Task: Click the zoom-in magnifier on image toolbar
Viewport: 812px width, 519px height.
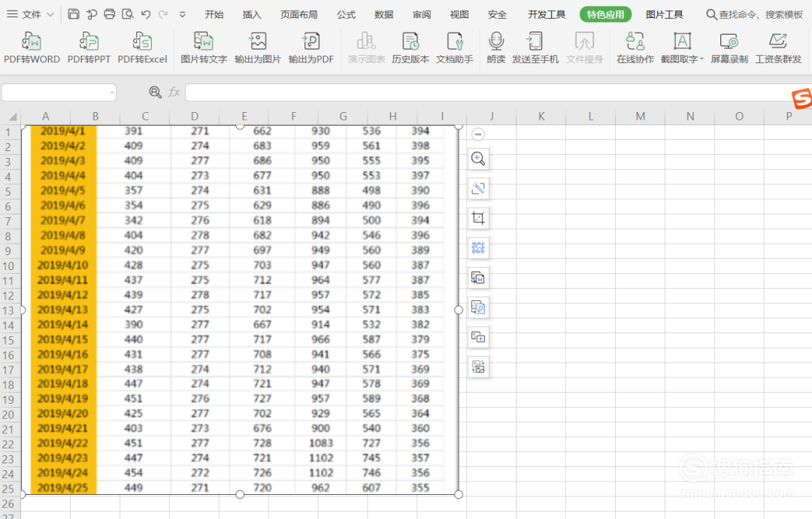Action: pos(478,159)
